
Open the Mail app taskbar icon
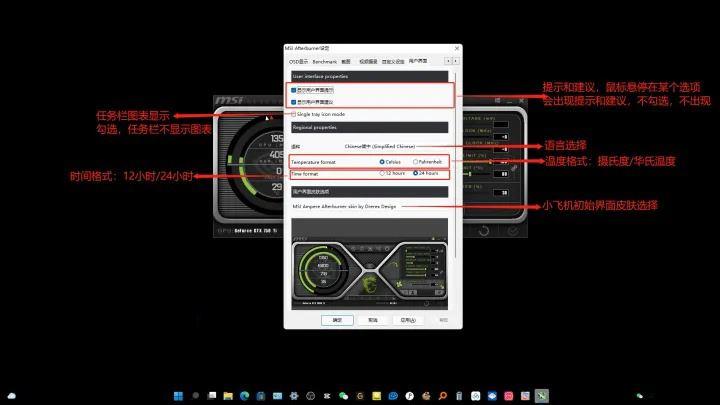point(277,396)
